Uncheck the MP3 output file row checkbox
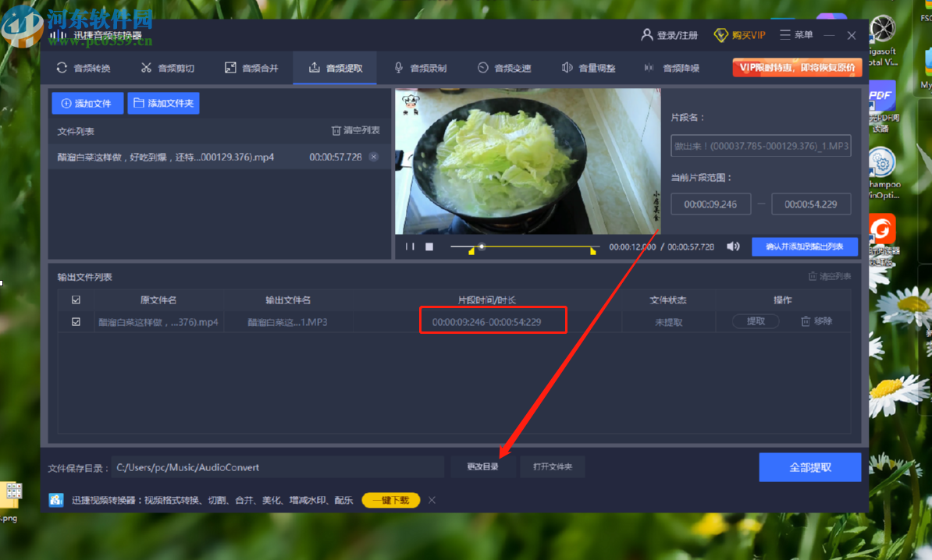The width and height of the screenshot is (932, 560). (x=75, y=320)
